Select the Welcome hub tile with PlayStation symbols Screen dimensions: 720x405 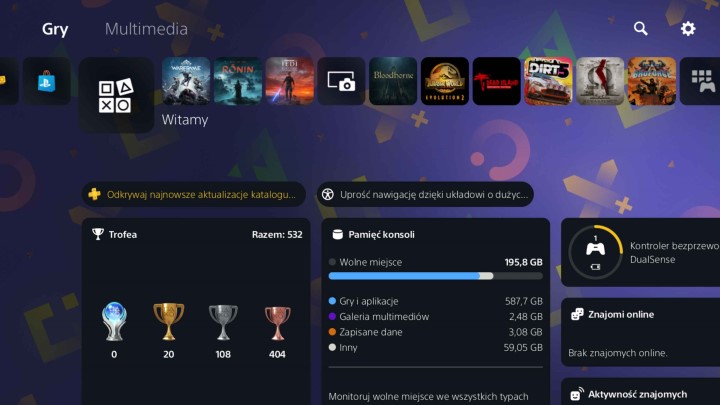(x=116, y=95)
